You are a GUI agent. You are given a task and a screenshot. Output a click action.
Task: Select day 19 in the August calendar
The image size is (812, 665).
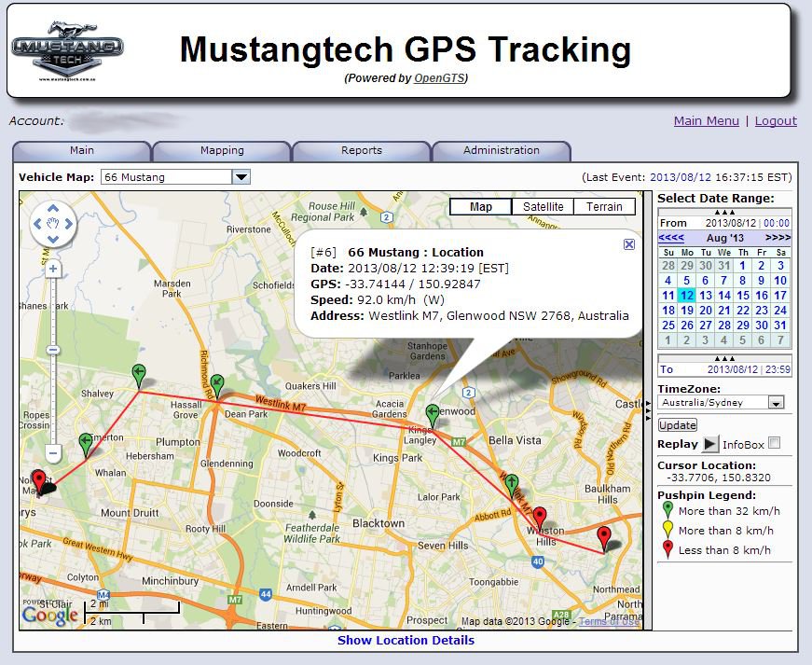pyautogui.click(x=687, y=311)
